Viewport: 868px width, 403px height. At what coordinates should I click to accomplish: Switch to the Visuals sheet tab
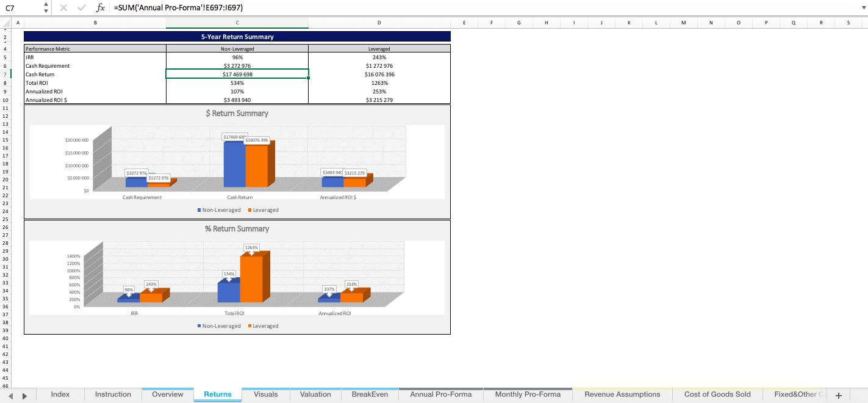click(265, 394)
